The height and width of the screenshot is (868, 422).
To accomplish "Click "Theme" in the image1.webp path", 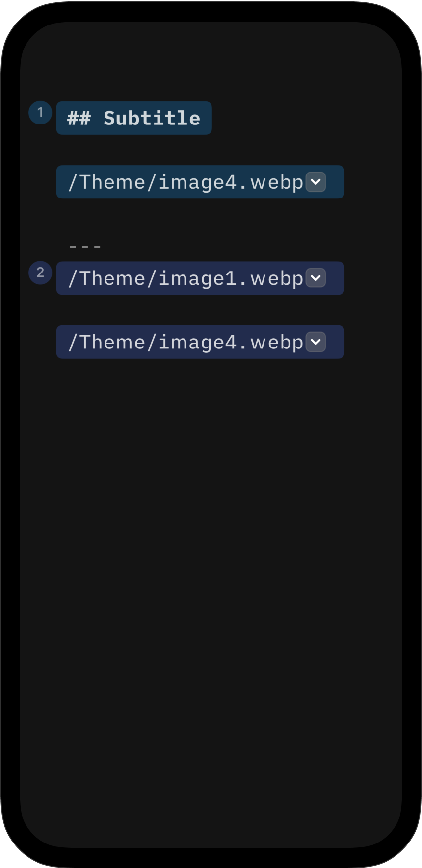I will pos(112,278).
